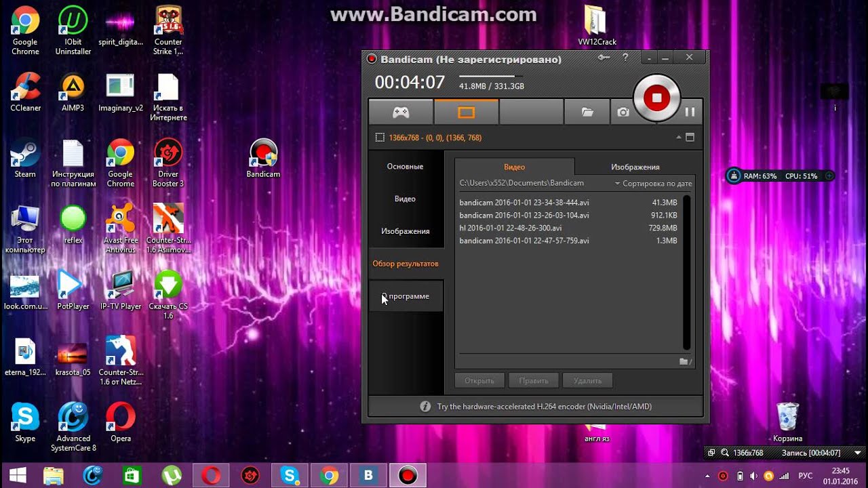Open the О программе section
This screenshot has width=868, height=488.
pos(406,296)
